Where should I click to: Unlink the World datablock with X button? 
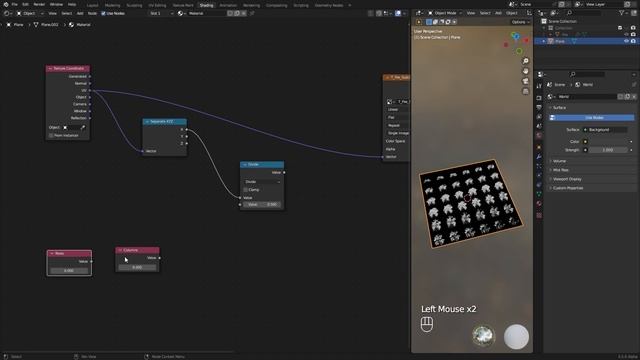(634, 97)
